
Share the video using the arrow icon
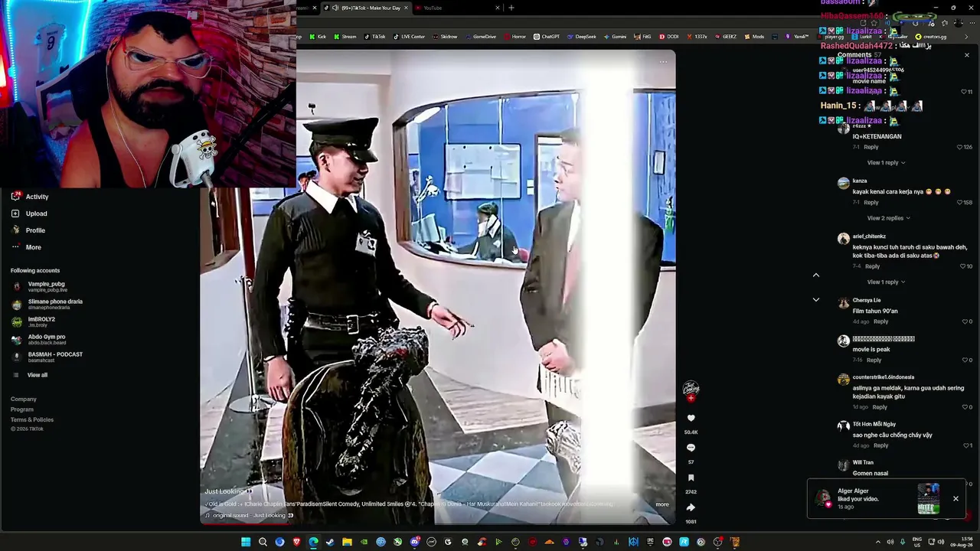tap(691, 507)
